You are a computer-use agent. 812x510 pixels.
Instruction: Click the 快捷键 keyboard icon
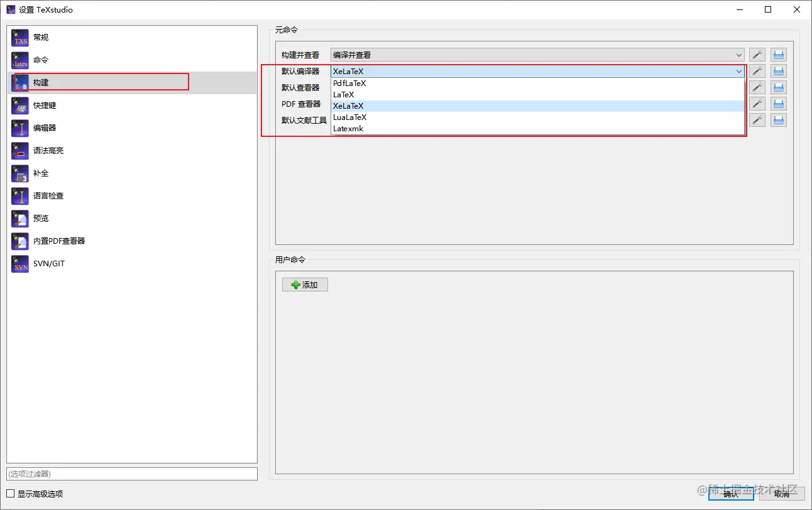(x=20, y=106)
